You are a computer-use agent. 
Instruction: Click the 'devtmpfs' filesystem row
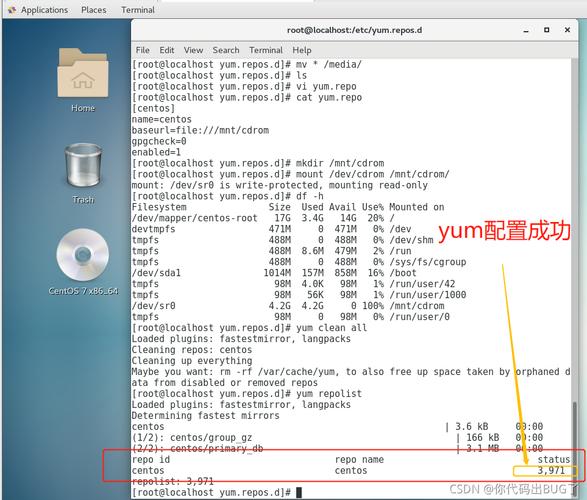(271, 229)
